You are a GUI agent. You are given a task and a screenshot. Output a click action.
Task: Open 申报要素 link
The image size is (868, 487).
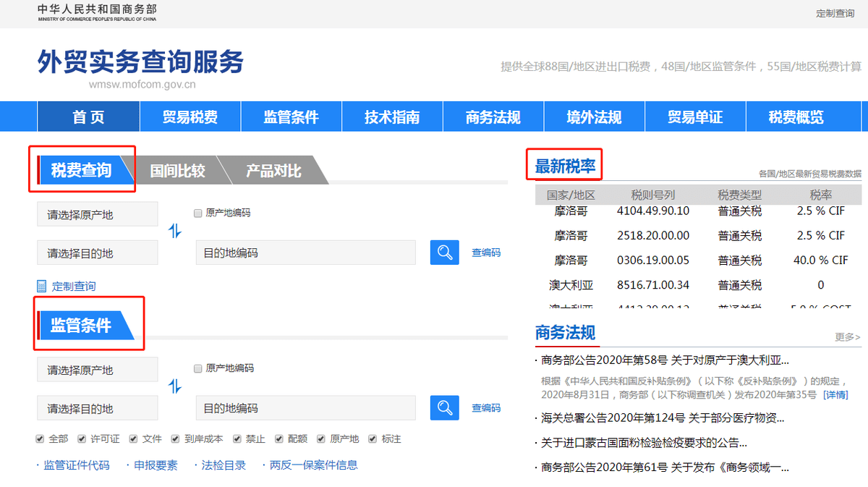(x=156, y=465)
